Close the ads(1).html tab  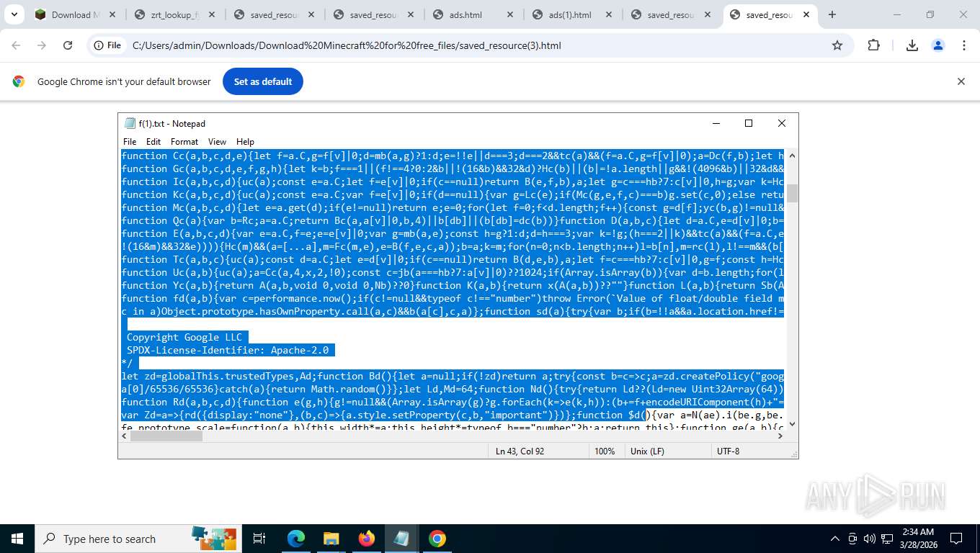point(608,14)
